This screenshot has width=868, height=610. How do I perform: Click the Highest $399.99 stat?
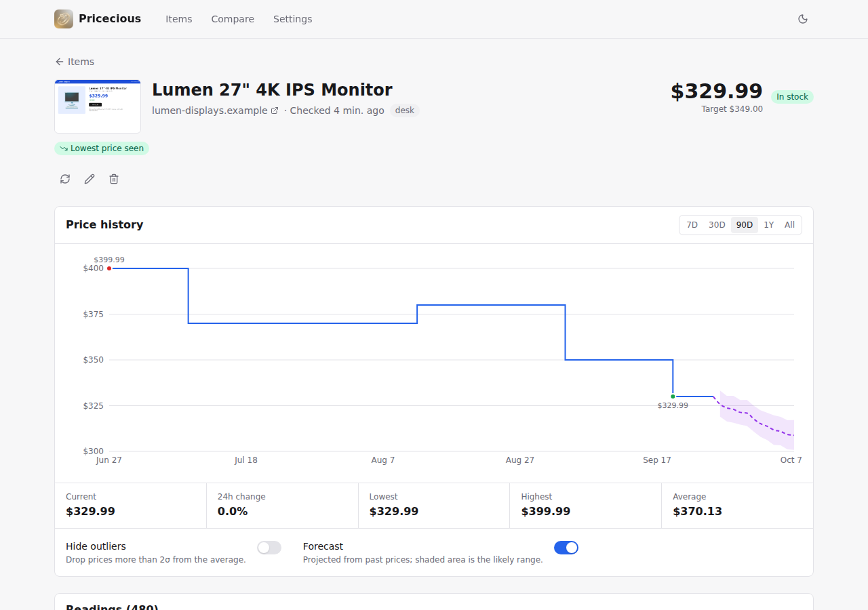(585, 506)
